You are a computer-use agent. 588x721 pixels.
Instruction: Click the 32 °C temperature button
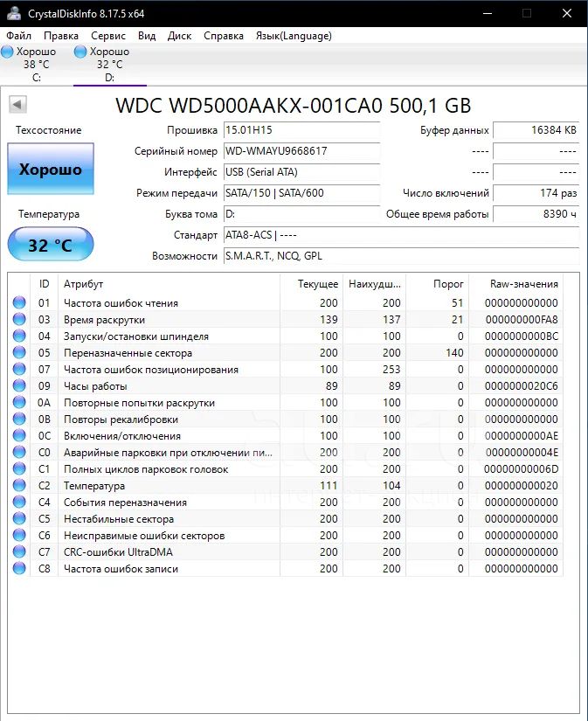pyautogui.click(x=51, y=244)
